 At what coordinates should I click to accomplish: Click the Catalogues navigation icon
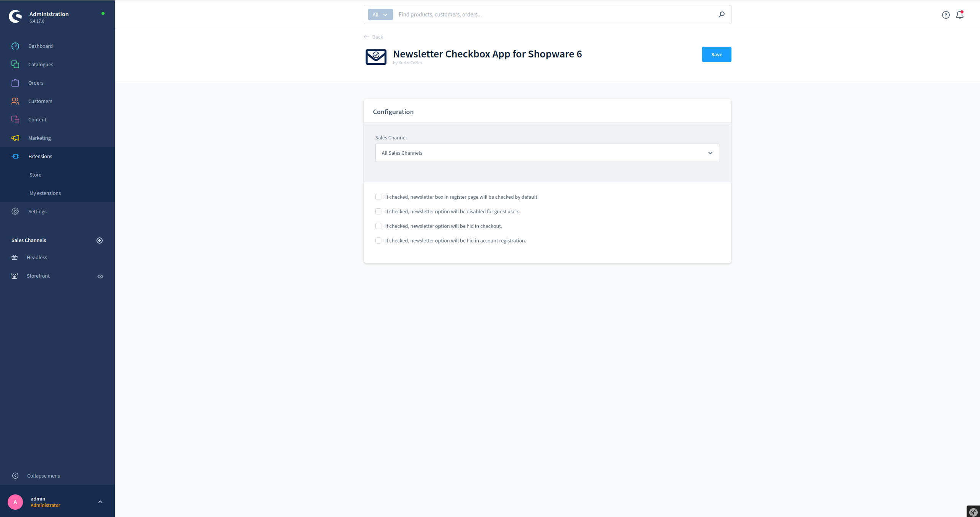coord(16,64)
